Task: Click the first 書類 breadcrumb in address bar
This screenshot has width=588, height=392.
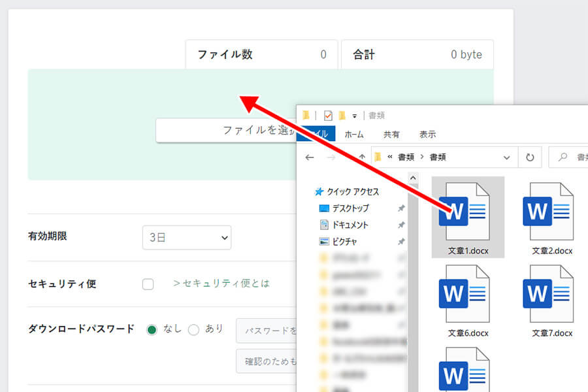Action: pos(406,157)
